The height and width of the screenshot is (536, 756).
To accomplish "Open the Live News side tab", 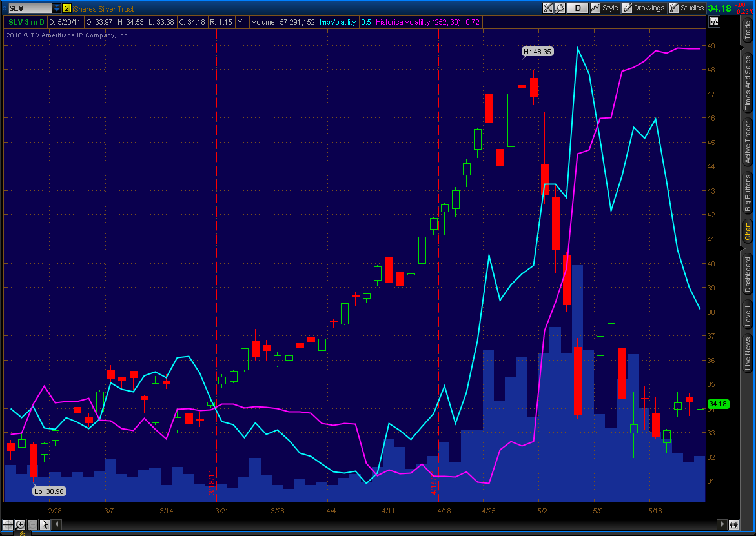I will 748,353.
